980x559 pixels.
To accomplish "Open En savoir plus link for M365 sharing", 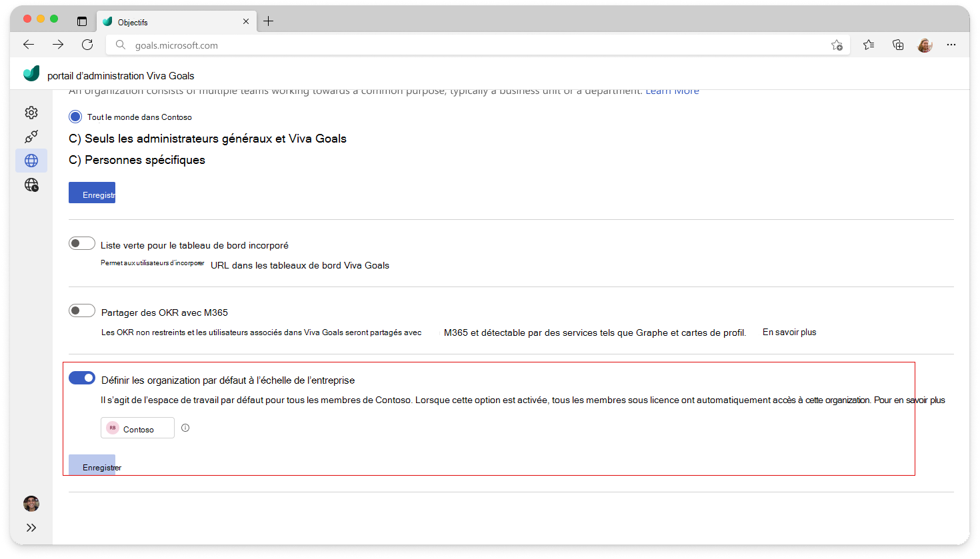I will click(x=789, y=332).
